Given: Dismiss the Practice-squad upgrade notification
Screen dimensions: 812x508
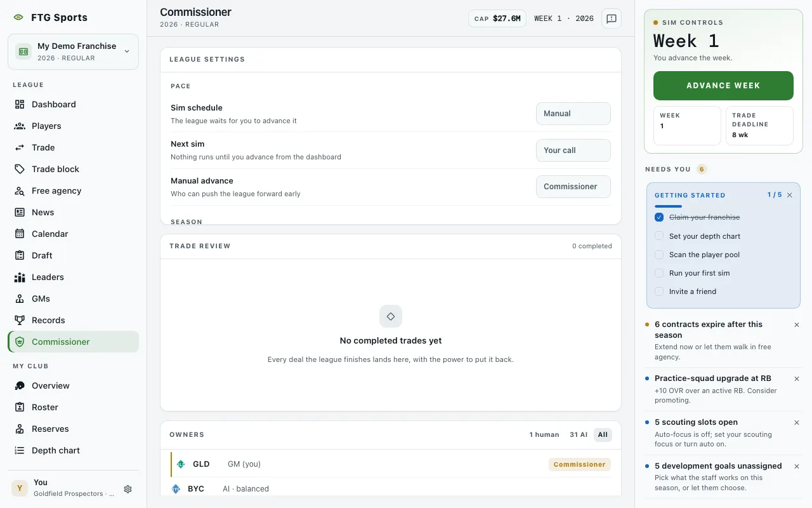Looking at the screenshot, I should pyautogui.click(x=797, y=378).
